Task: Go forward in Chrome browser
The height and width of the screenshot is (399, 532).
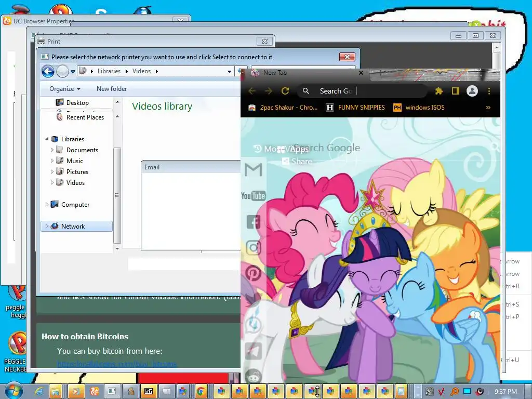Action: click(269, 91)
